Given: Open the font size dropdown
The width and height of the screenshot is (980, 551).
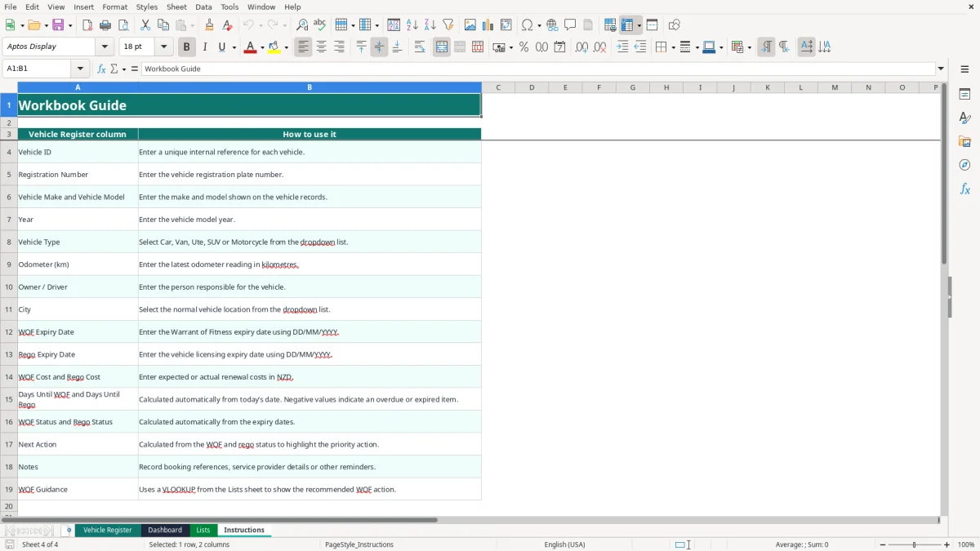Looking at the screenshot, I should point(163,47).
